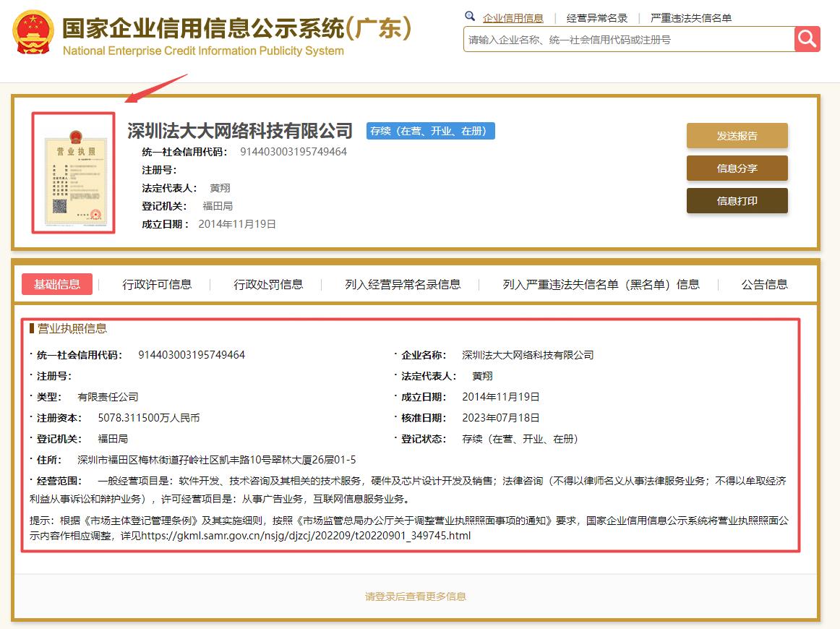Click the red magnifier search button
This screenshot has height=629, width=840.
[x=807, y=39]
